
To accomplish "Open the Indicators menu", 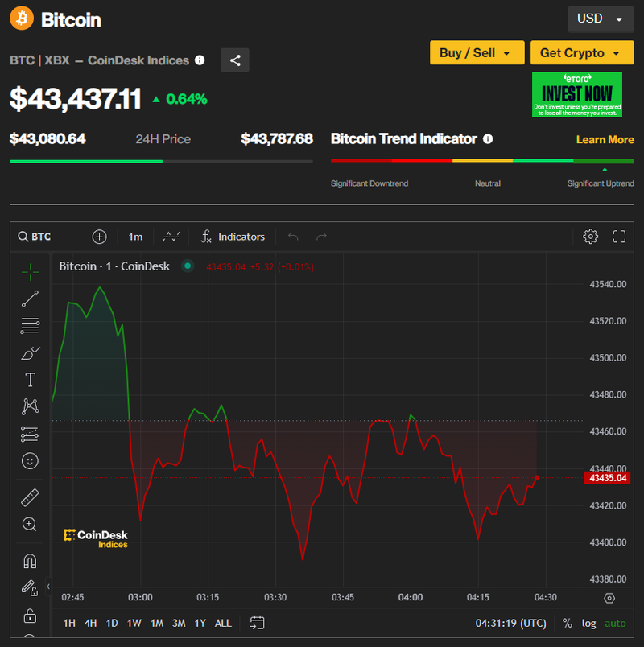I will (x=233, y=237).
